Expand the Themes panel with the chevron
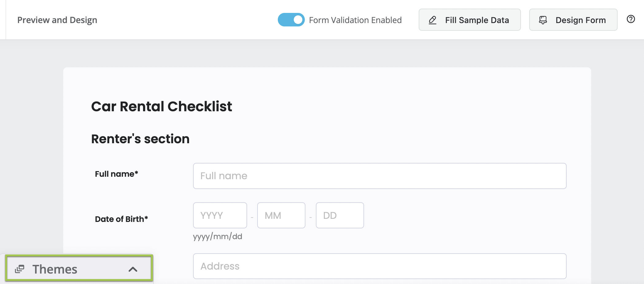 click(133, 269)
